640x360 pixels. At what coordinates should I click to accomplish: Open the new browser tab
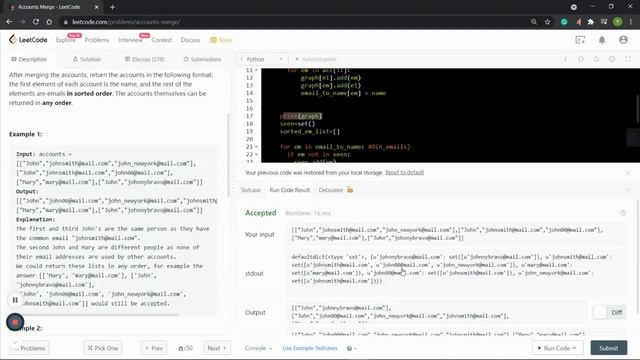tap(112, 7)
